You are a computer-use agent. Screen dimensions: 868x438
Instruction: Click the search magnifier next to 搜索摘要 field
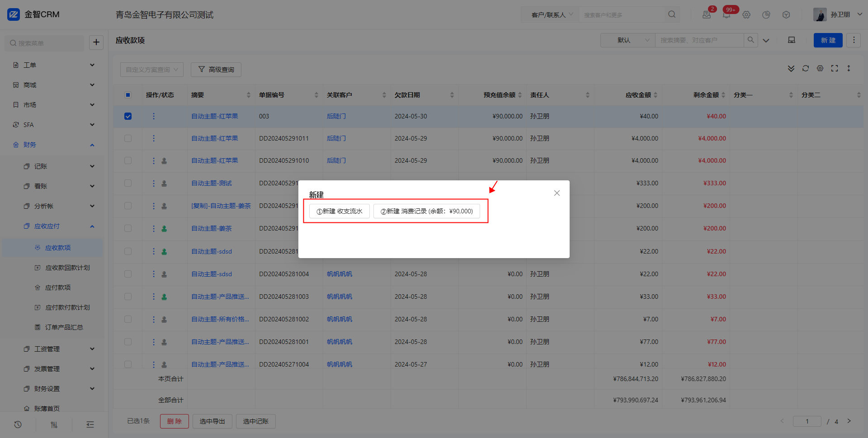point(750,40)
